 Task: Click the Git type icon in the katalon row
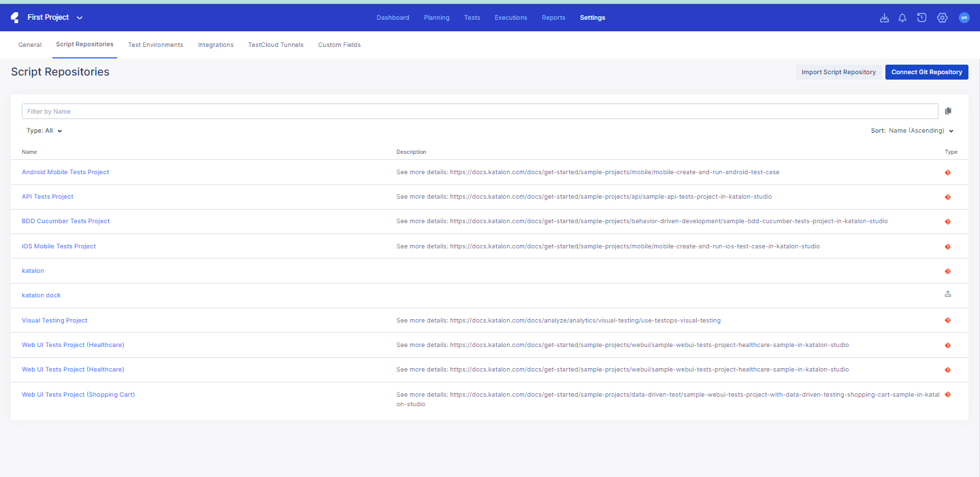point(947,272)
